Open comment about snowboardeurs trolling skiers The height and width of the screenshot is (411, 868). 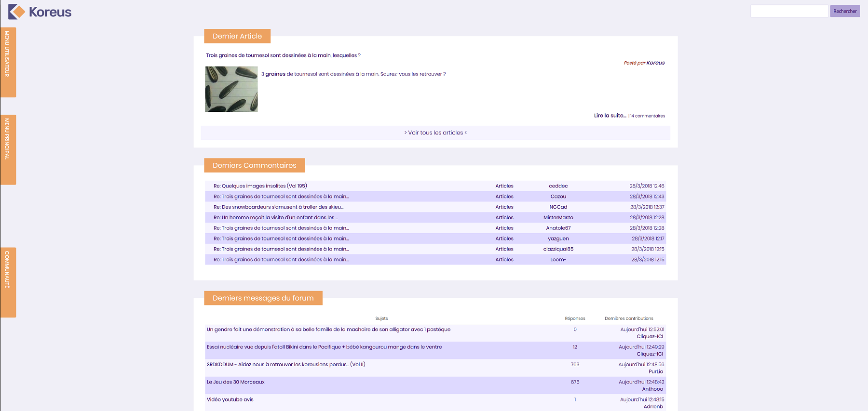(278, 207)
